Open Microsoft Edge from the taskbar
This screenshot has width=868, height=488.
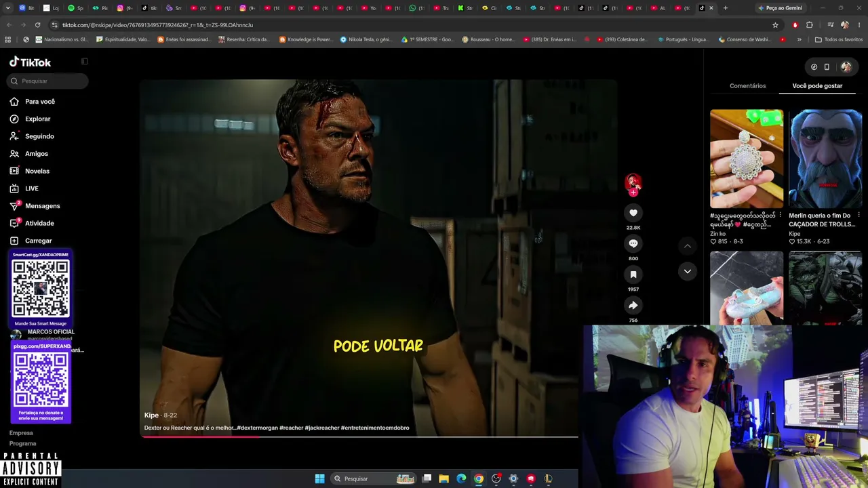[x=461, y=479]
